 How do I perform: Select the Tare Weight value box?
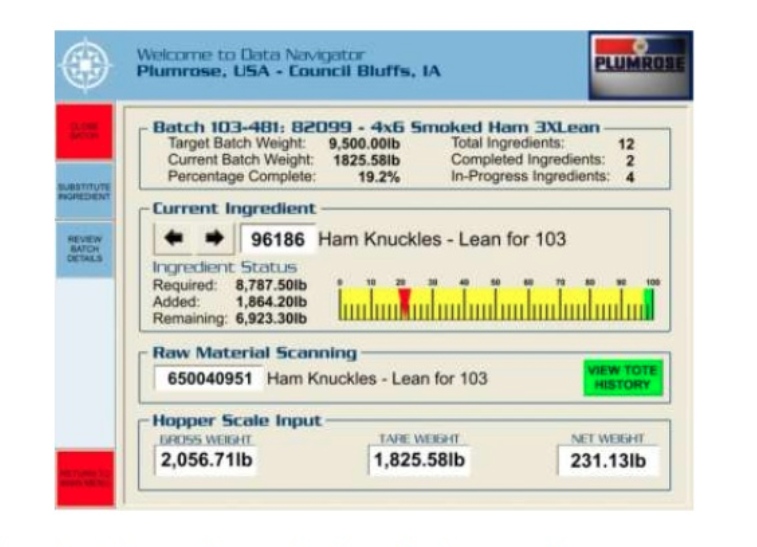(x=419, y=460)
